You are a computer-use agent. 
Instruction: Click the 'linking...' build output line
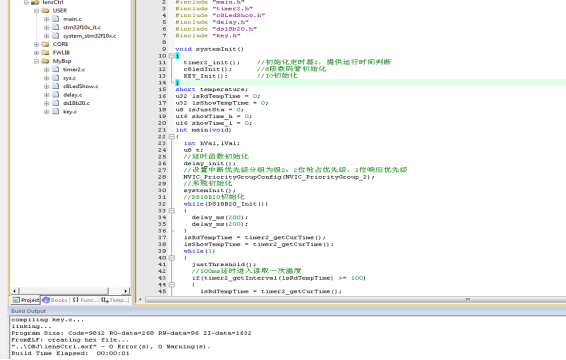coord(31,326)
